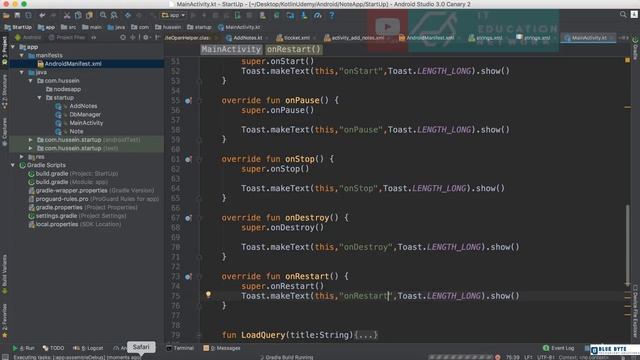The width and height of the screenshot is (640, 360).
Task: Click the override gutter icon beside onRestart
Action: point(188,277)
